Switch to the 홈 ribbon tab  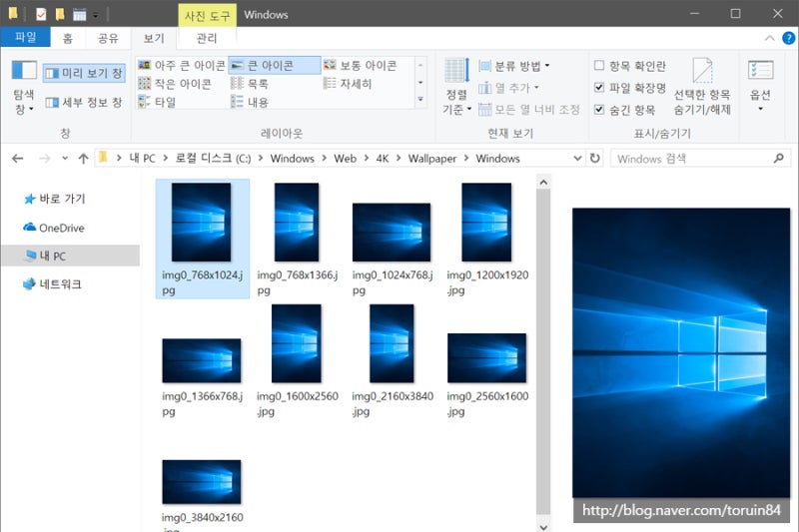click(68, 38)
